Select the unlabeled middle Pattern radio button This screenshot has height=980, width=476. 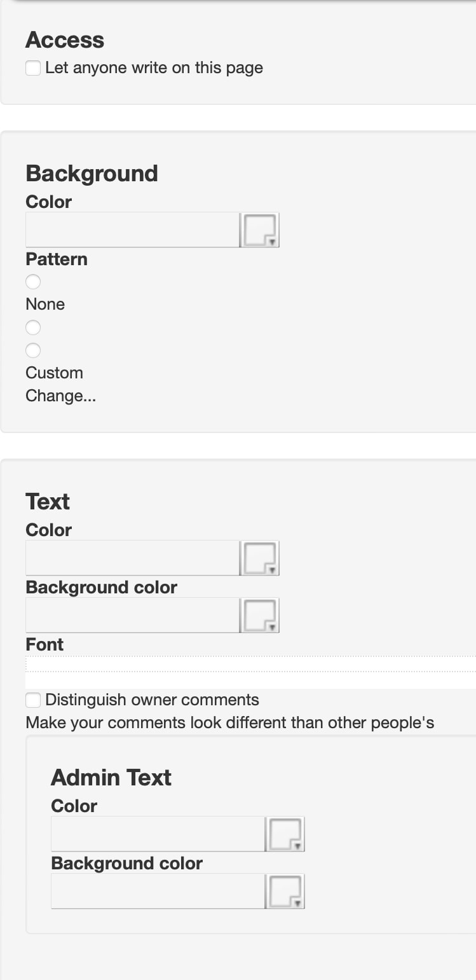point(33,328)
